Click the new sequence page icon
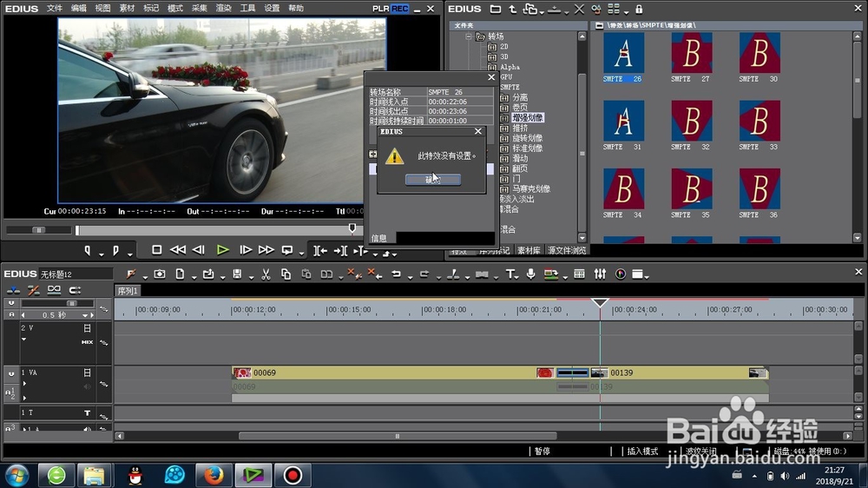The height and width of the screenshot is (488, 868). click(x=180, y=274)
